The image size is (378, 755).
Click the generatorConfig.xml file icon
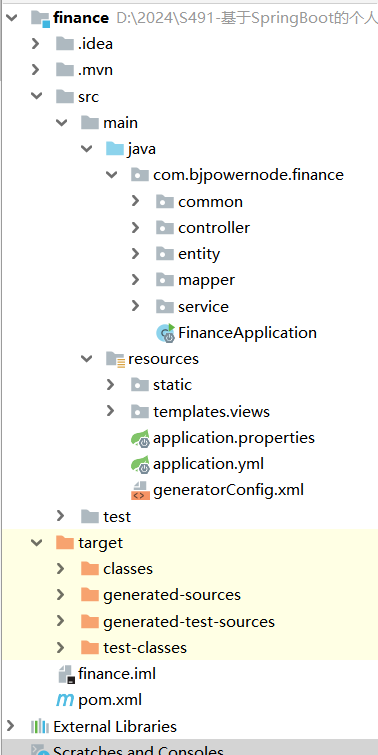[x=140, y=490]
